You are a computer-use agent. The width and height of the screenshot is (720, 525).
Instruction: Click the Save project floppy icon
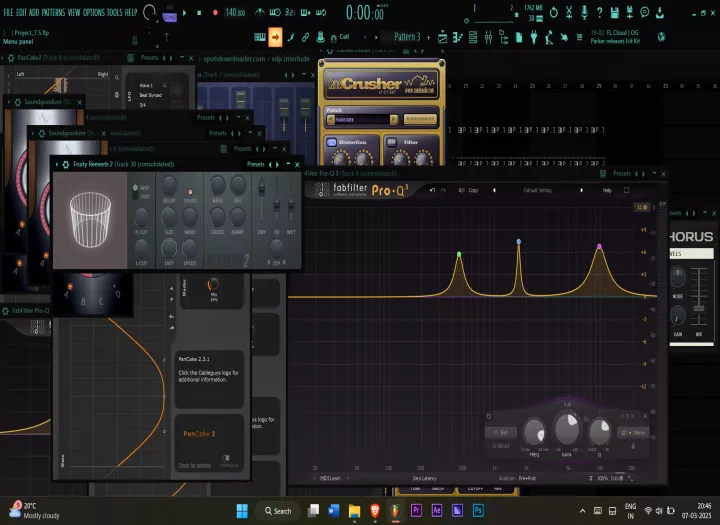coord(614,12)
